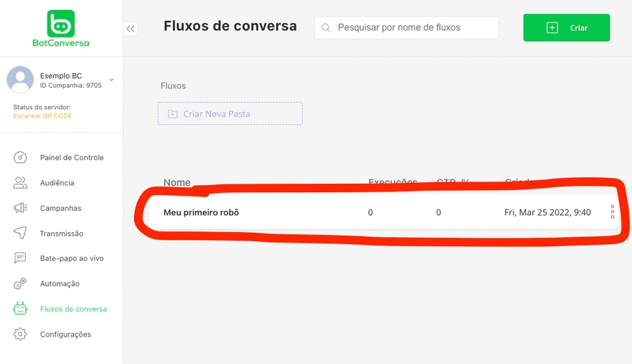Click the Campanhas megaphone icon
The width and height of the screenshot is (632, 364).
pos(20,208)
